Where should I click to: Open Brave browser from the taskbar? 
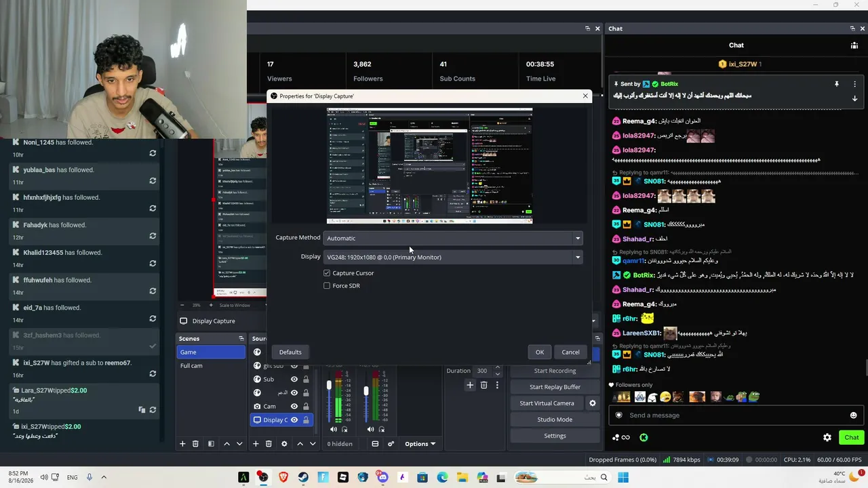coord(283,478)
